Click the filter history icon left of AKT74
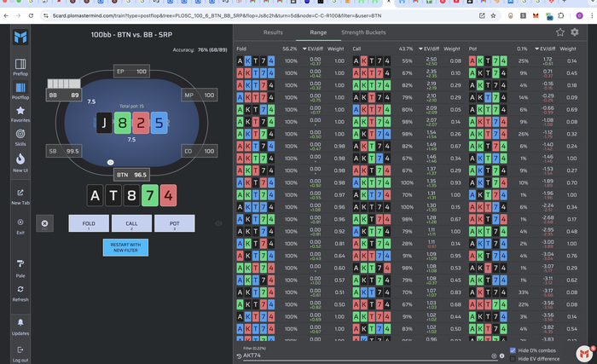 [239, 356]
